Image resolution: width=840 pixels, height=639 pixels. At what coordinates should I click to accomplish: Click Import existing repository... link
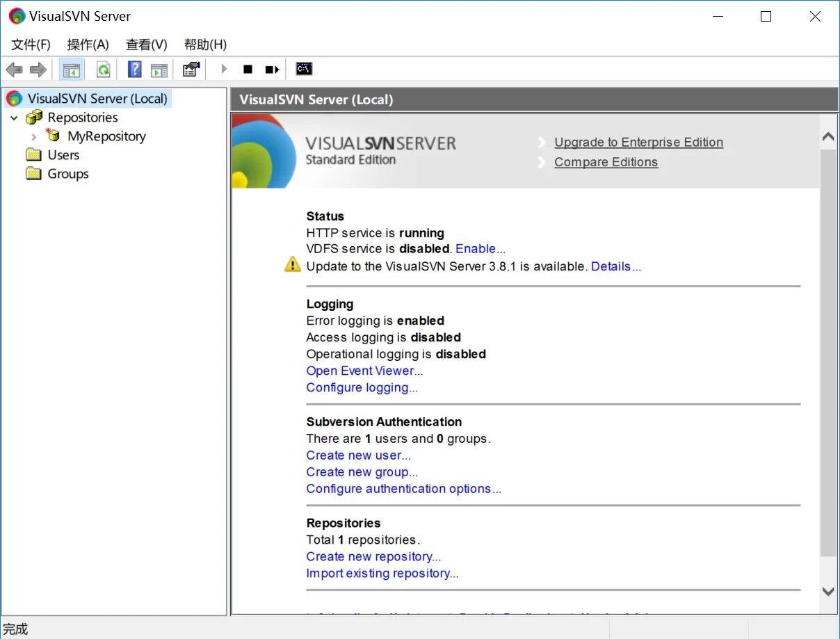click(382, 574)
